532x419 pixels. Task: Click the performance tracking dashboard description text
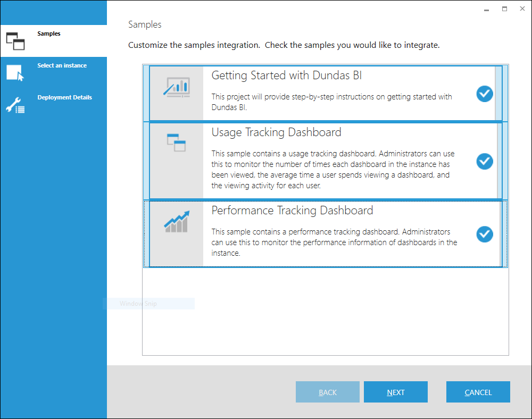pos(334,242)
